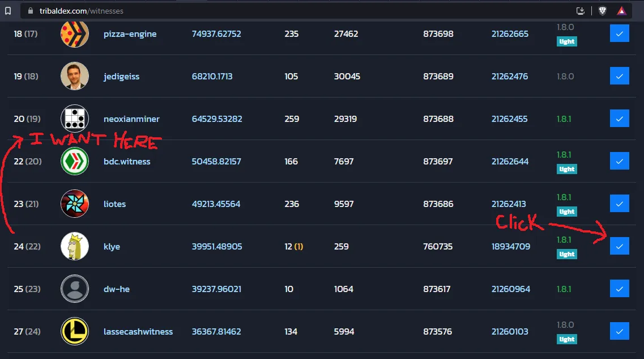The width and height of the screenshot is (644, 359).
Task: Click value 7697 in bdc.witness row
Action: [x=344, y=161]
